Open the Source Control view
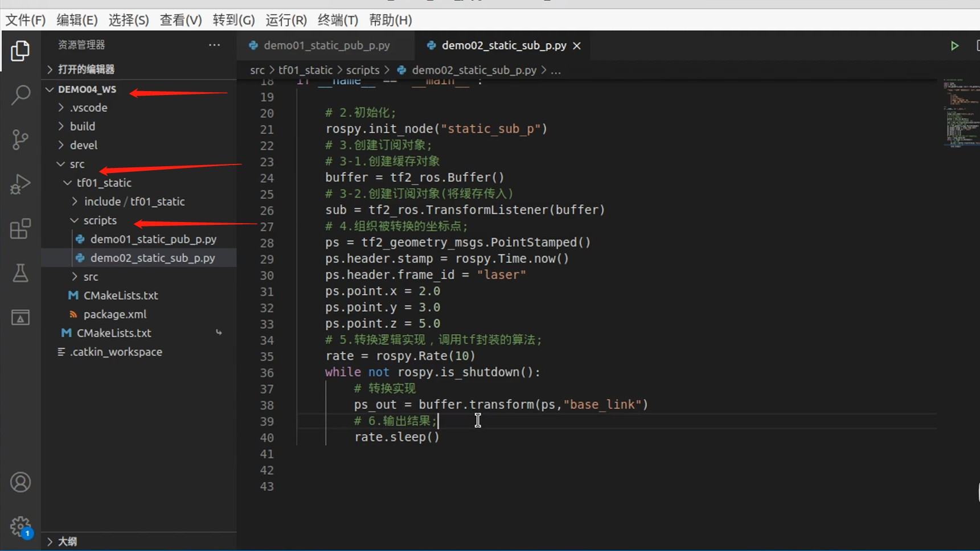 coord(20,139)
